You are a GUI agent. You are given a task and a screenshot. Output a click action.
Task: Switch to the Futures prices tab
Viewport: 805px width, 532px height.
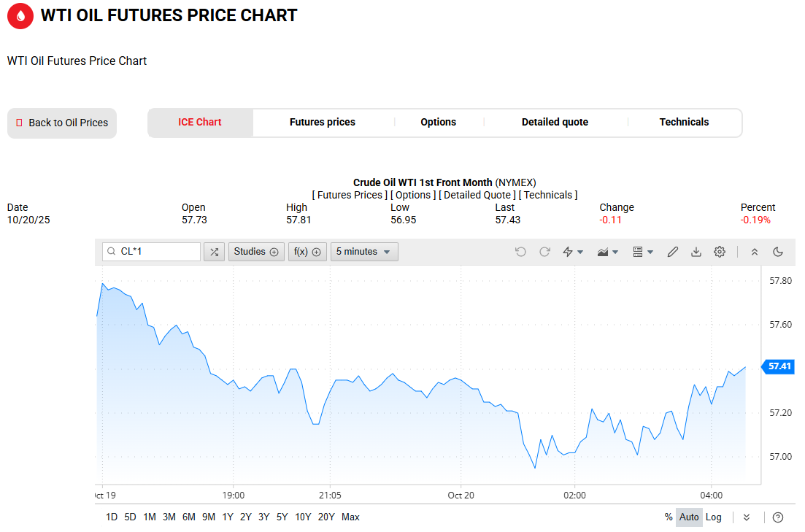[x=323, y=123]
